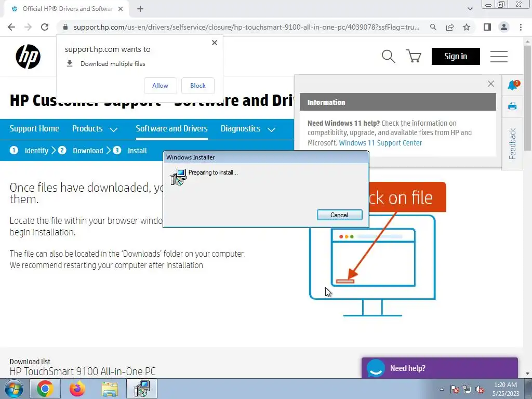Go back in browser history
This screenshot has height=399, width=532.
[x=11, y=27]
